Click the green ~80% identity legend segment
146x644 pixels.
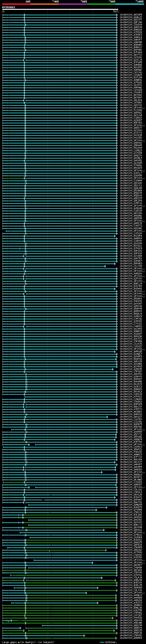[x=101, y=4]
